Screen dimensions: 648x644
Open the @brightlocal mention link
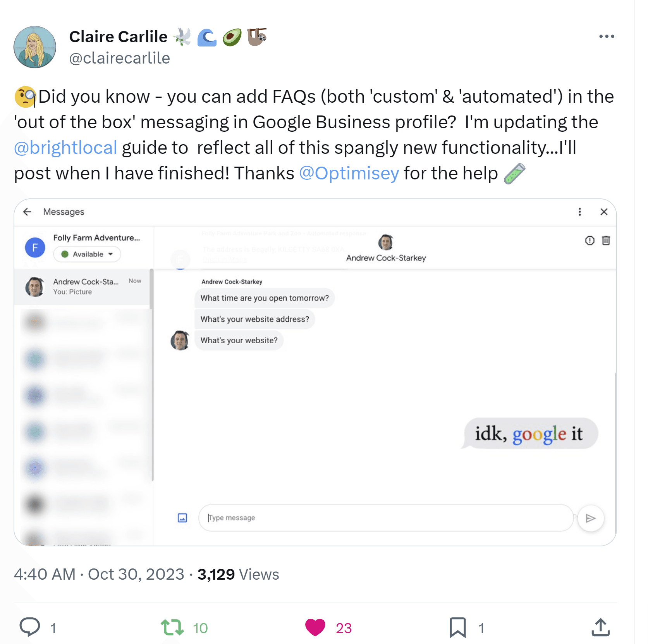coord(65,148)
